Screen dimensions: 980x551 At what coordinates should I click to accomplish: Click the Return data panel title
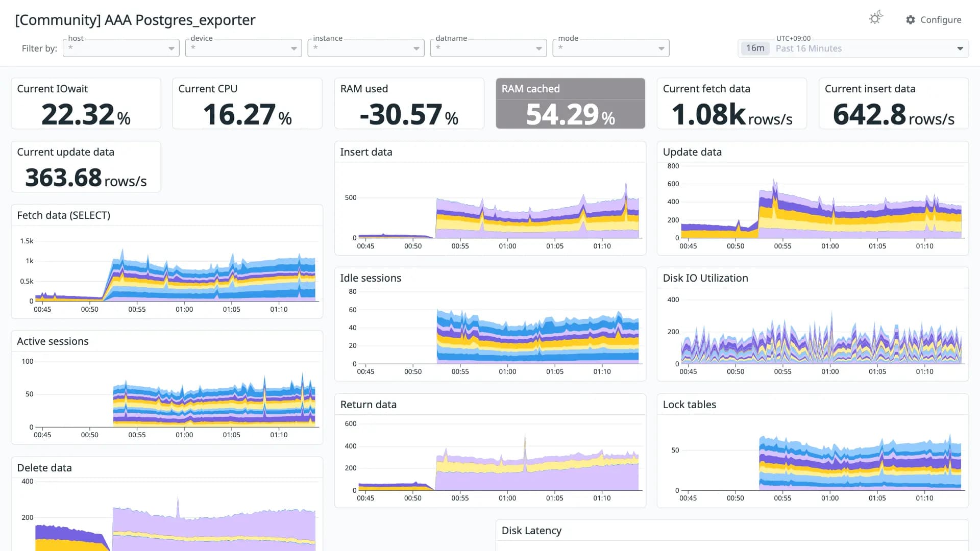(x=368, y=405)
